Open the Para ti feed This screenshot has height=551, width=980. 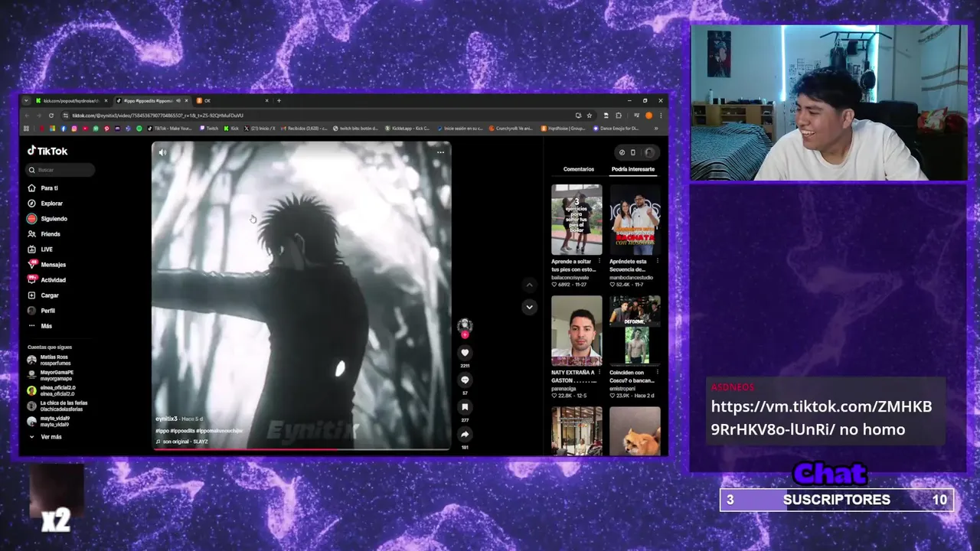(x=43, y=188)
